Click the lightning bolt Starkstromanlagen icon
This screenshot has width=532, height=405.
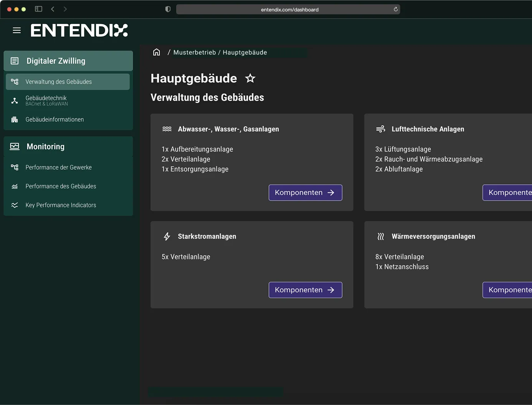[x=167, y=236]
